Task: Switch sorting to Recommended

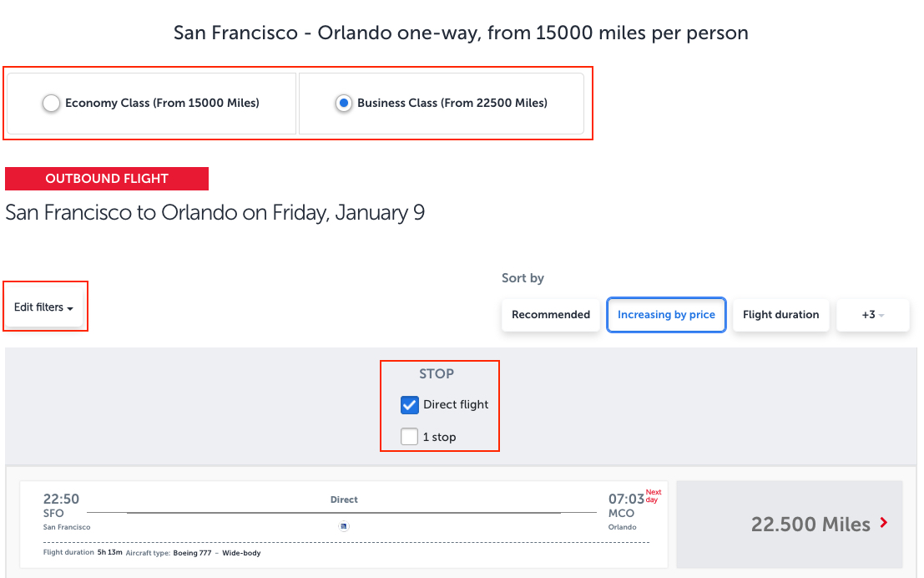Action: (550, 315)
